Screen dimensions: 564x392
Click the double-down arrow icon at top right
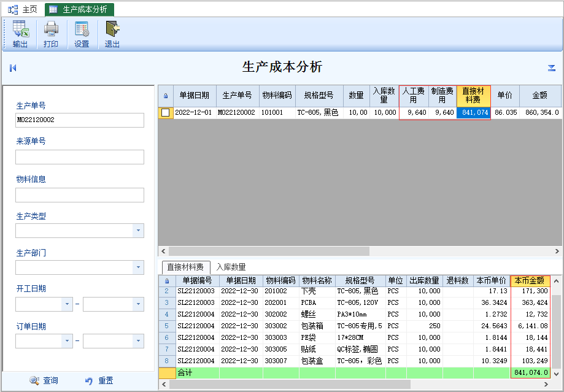click(551, 68)
